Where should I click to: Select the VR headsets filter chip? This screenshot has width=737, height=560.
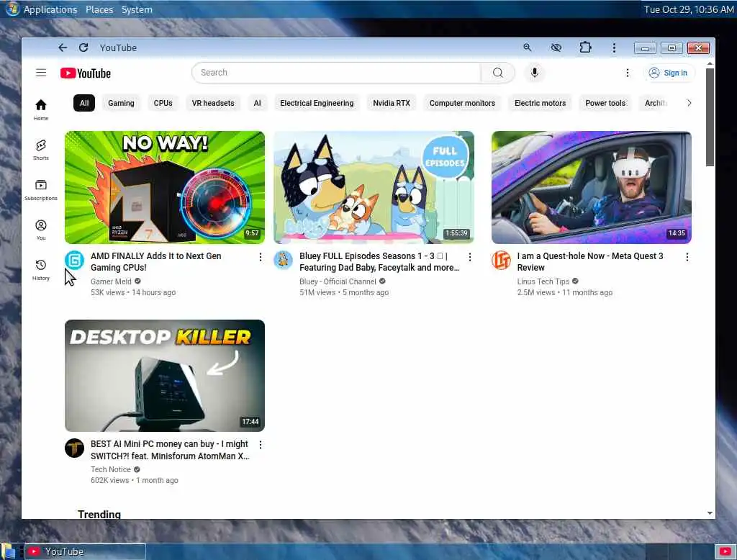click(213, 103)
